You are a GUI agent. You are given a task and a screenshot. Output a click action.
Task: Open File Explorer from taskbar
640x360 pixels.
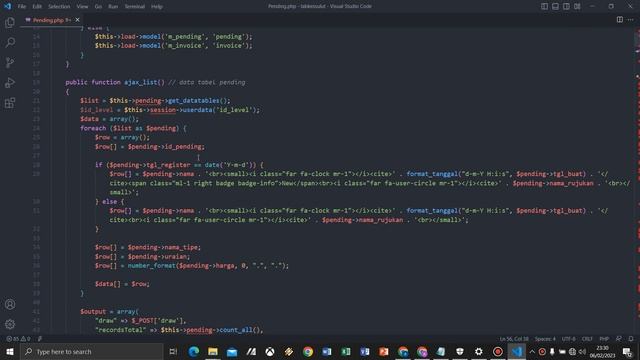click(x=213, y=351)
